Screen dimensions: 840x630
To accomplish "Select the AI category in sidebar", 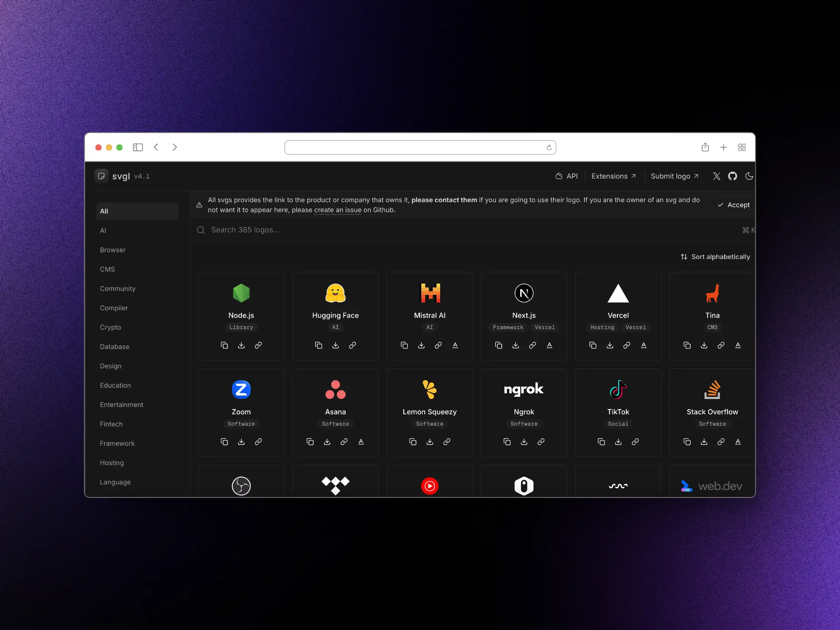I will click(137, 231).
